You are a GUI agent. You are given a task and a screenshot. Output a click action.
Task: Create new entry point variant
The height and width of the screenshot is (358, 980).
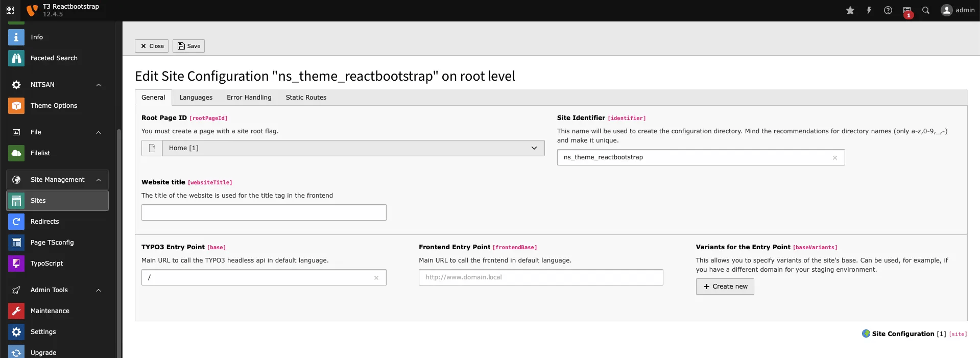(x=725, y=287)
